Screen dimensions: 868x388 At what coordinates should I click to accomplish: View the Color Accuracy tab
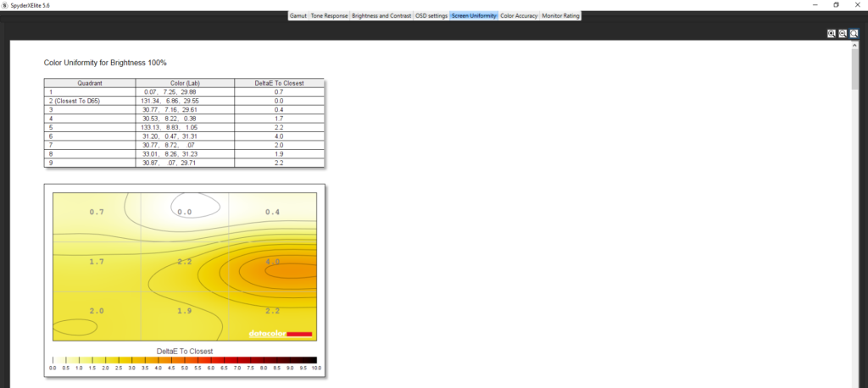pos(519,16)
